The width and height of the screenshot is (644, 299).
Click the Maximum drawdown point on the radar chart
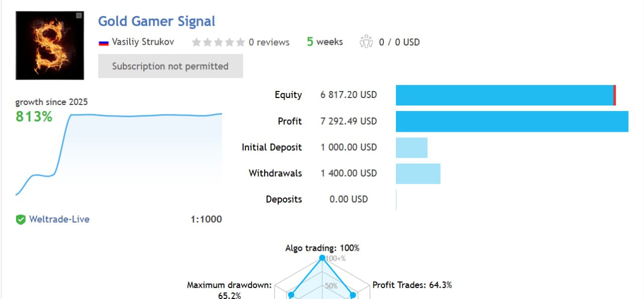click(291, 295)
